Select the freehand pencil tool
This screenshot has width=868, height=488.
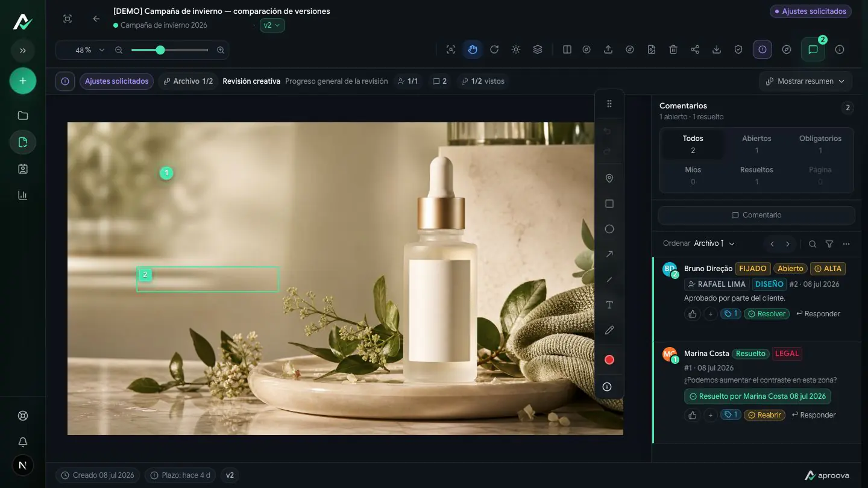tap(609, 330)
